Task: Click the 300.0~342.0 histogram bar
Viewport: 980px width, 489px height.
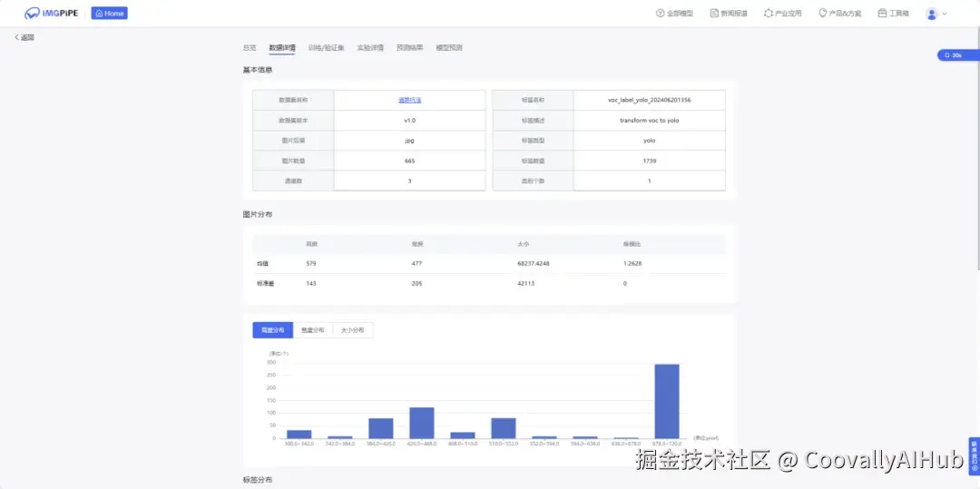Action: (299, 434)
